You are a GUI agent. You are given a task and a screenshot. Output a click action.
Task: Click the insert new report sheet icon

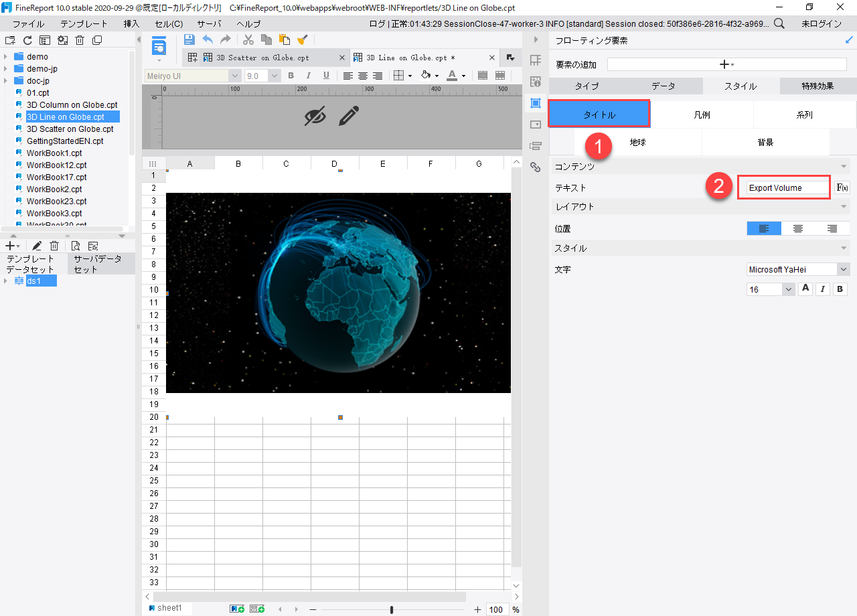[x=237, y=609]
